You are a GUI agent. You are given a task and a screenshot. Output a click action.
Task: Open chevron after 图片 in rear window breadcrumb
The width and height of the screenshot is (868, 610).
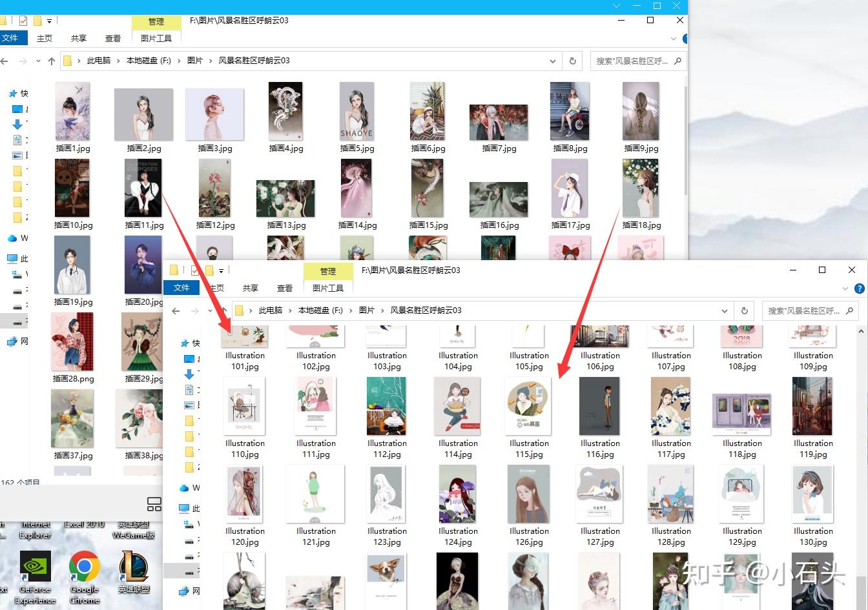pos(211,61)
